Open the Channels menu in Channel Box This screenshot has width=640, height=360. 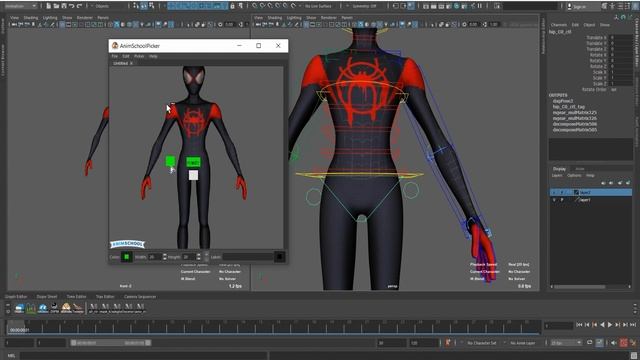[559, 25]
